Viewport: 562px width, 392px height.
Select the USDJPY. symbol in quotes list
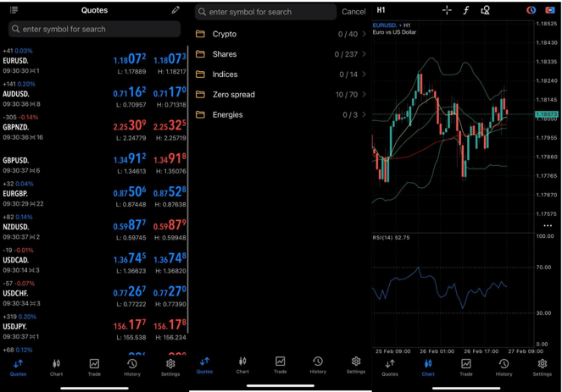pyautogui.click(x=15, y=327)
